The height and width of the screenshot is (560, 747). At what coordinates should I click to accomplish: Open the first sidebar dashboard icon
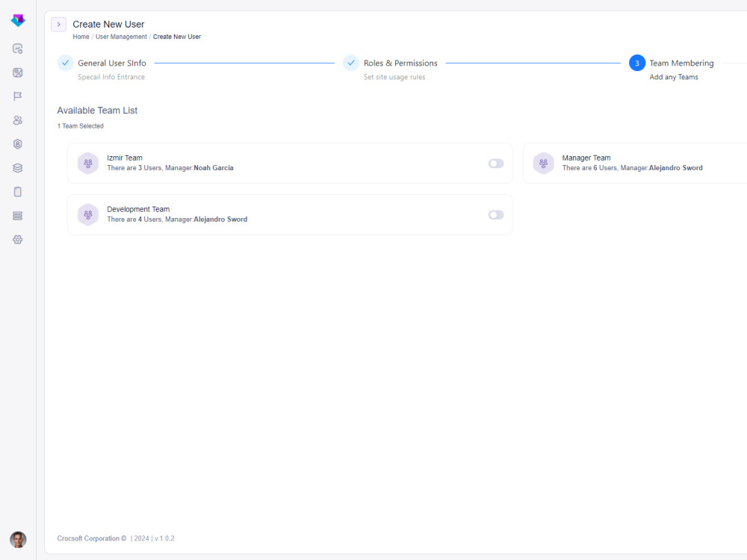(x=18, y=49)
